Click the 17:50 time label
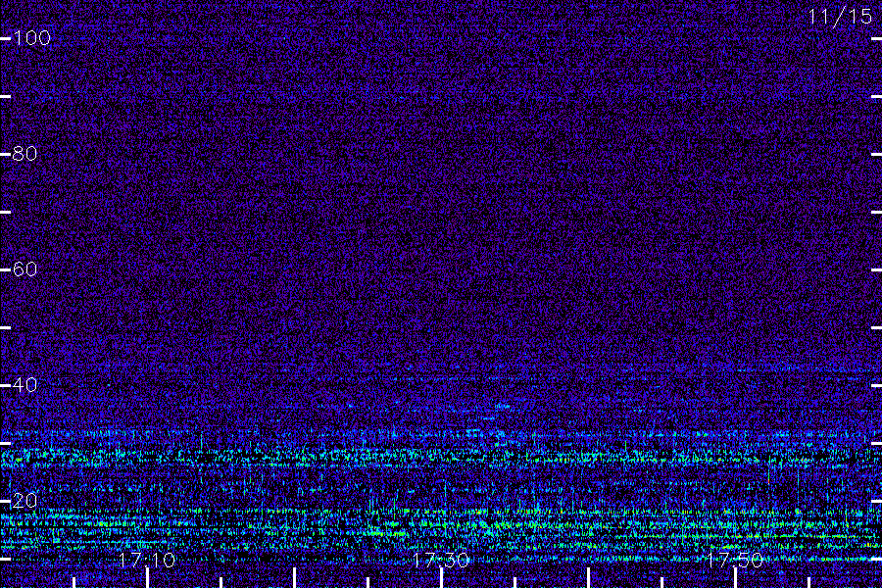The image size is (882, 588). [x=735, y=560]
